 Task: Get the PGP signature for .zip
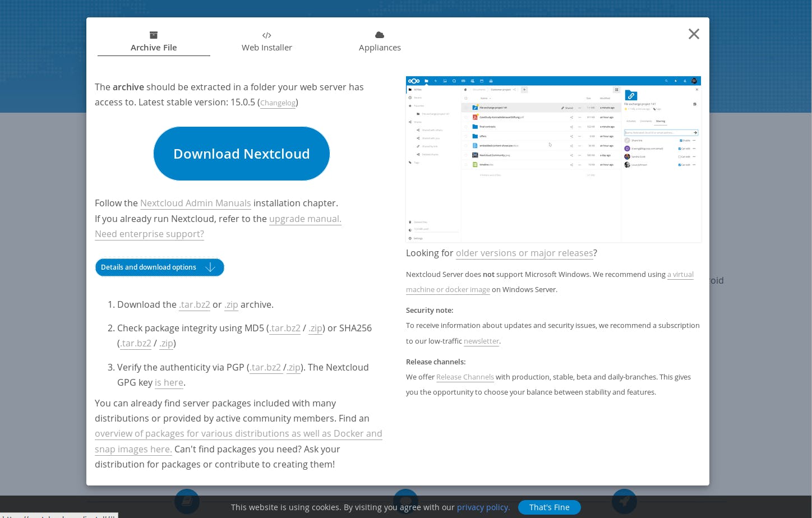[x=294, y=367]
